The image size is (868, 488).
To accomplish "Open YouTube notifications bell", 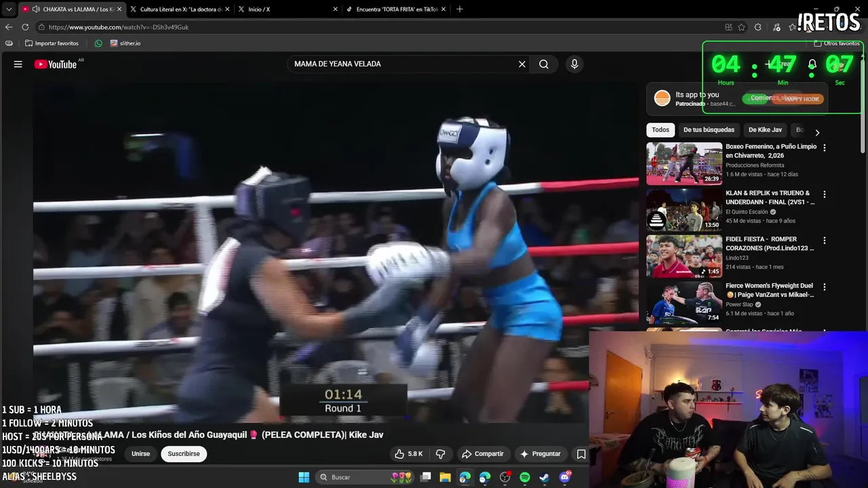I will point(812,64).
